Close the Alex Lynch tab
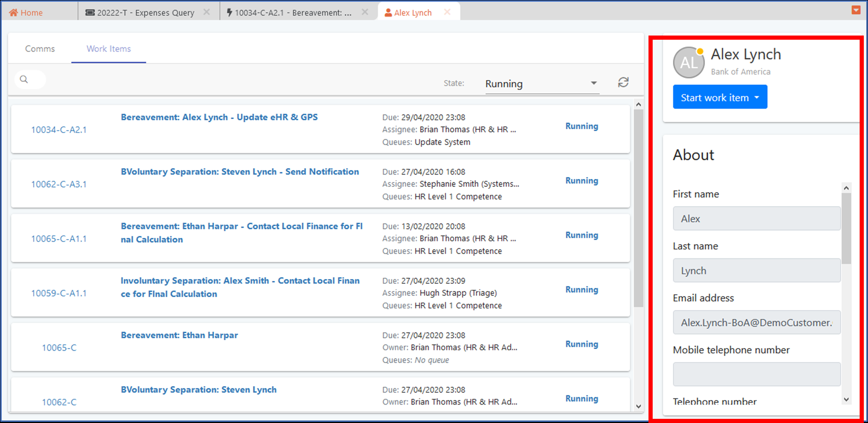This screenshot has width=868, height=423. [447, 13]
